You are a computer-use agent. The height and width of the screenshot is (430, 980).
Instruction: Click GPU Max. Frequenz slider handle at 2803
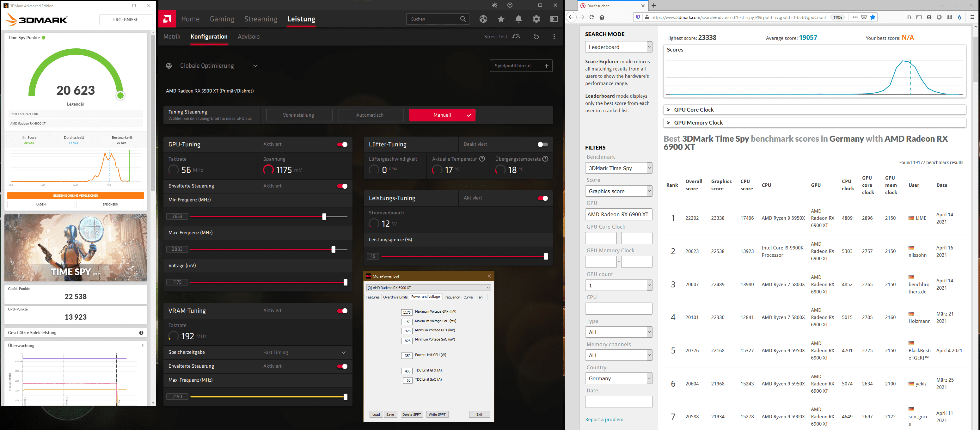[333, 250]
